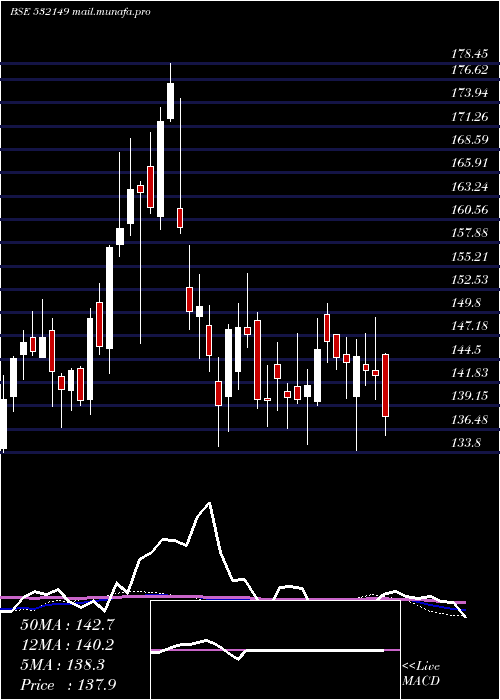This screenshot has height=700, width=500.
Task: Click inside the Live MACD inset panel
Action: (x=275, y=650)
